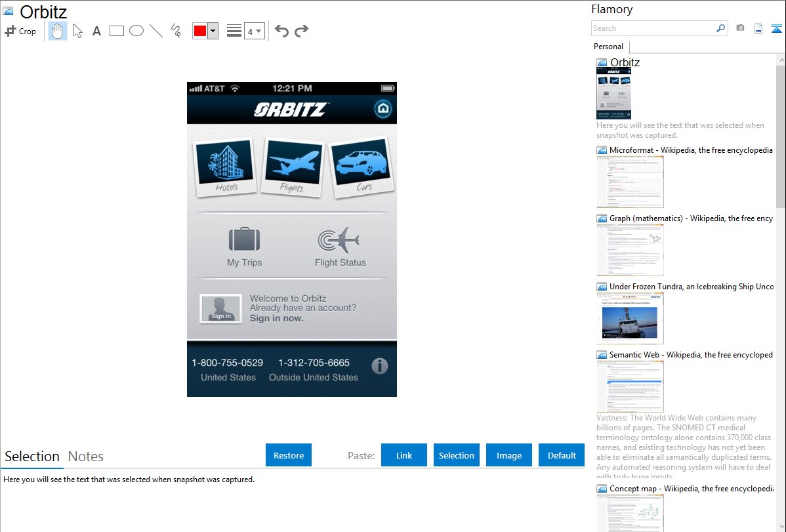The width and height of the screenshot is (786, 532).
Task: Open the Graph (mathematics) snapshot thumbnail
Action: (630, 250)
